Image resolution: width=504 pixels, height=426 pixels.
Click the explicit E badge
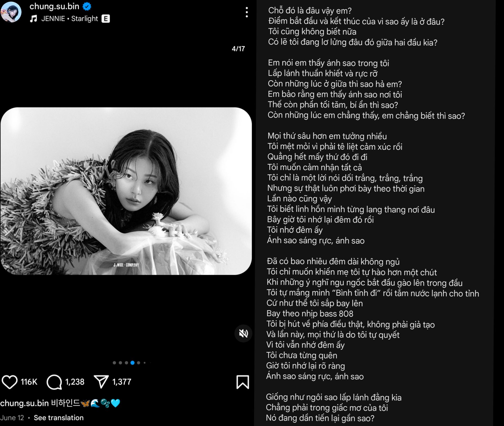tap(106, 19)
